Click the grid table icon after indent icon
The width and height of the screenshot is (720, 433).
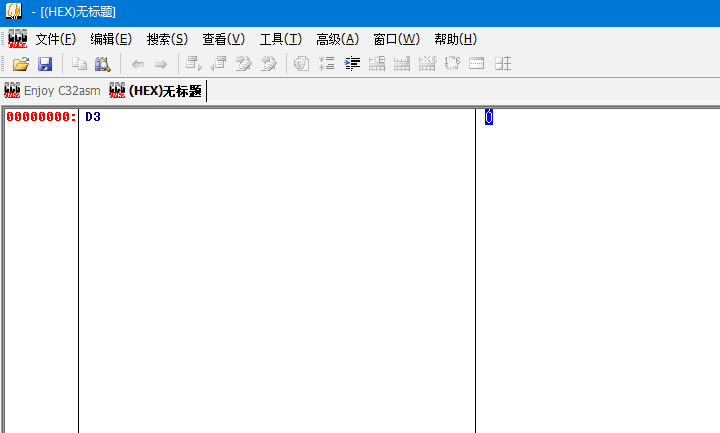[x=377, y=63]
